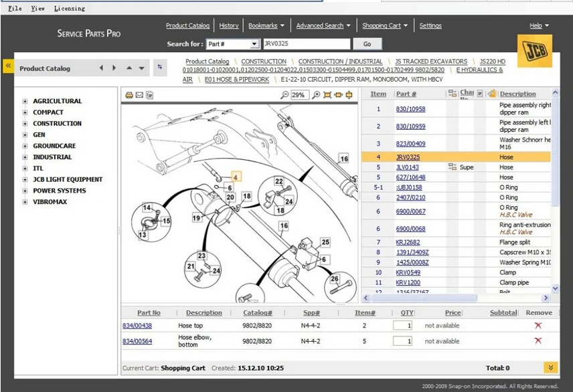
Task: Zoom out of the parts diagram
Action: point(284,95)
